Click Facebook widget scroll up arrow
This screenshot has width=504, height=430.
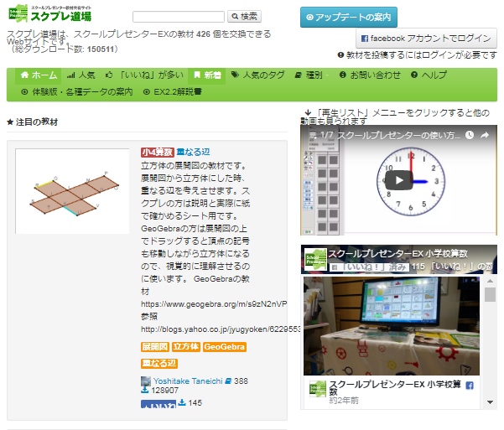tap(490, 281)
